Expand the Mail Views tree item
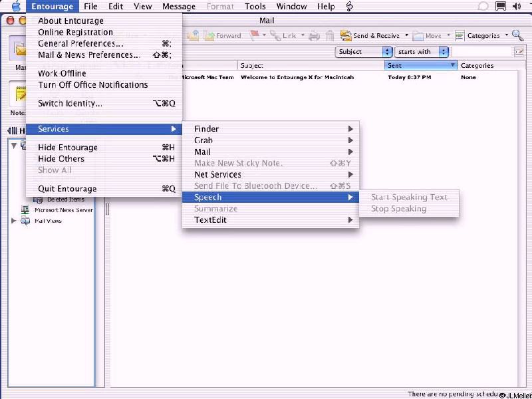 (13, 221)
